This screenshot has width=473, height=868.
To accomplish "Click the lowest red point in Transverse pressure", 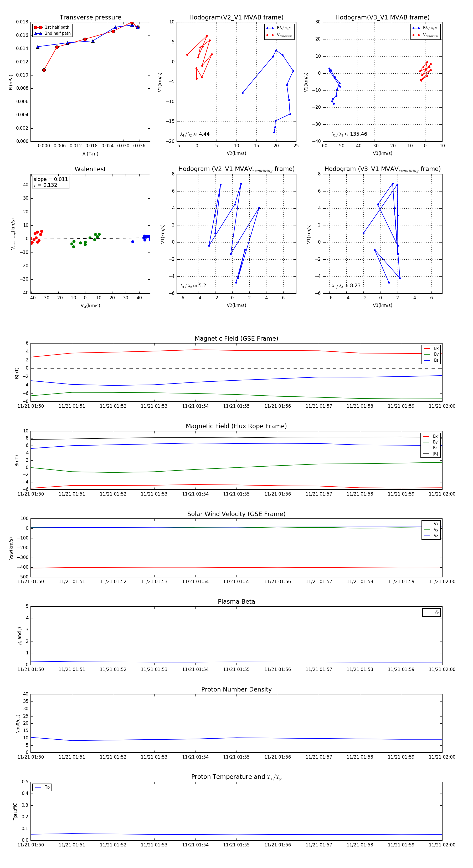I will (44, 70).
